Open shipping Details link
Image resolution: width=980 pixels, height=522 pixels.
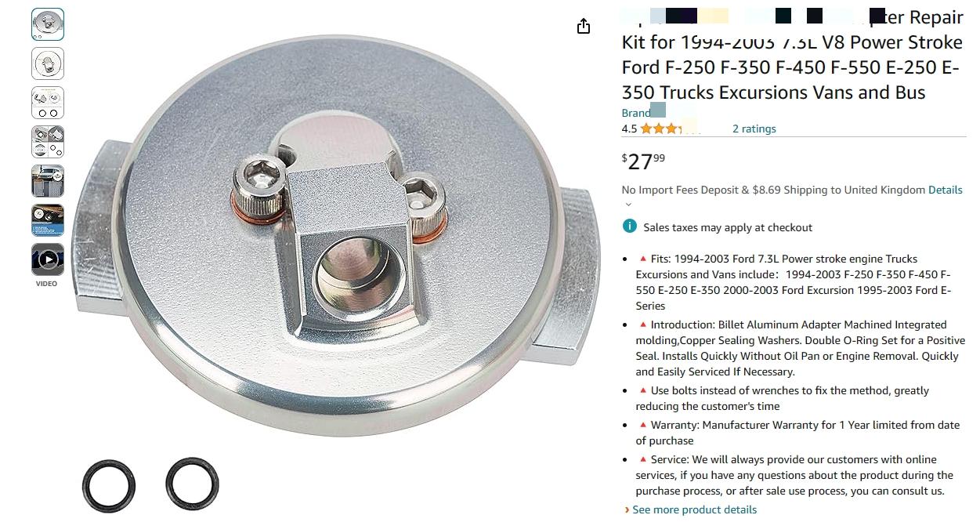pos(946,190)
